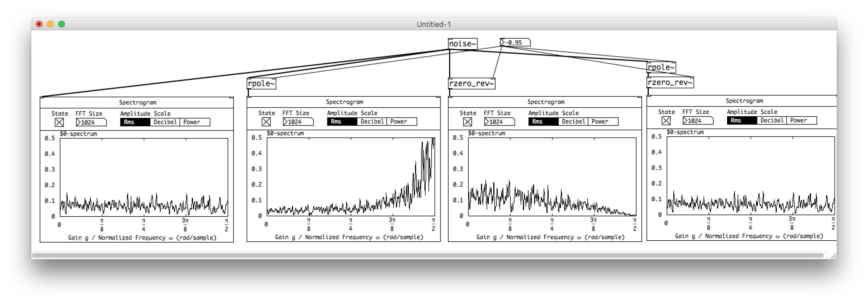Click $0-spectrum label in fourth spectrogram
Screen dimensions: 868x304
click(685, 132)
